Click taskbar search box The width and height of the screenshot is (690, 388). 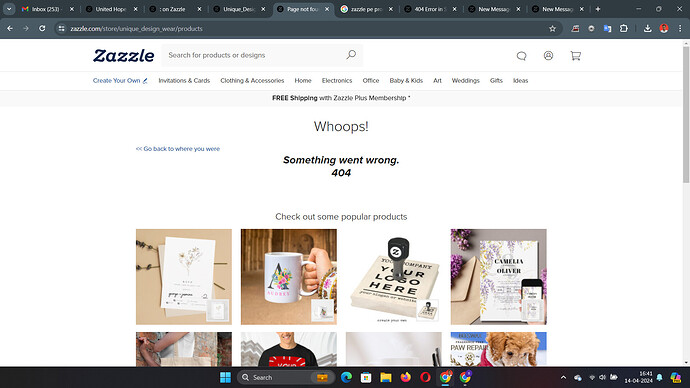click(x=286, y=377)
